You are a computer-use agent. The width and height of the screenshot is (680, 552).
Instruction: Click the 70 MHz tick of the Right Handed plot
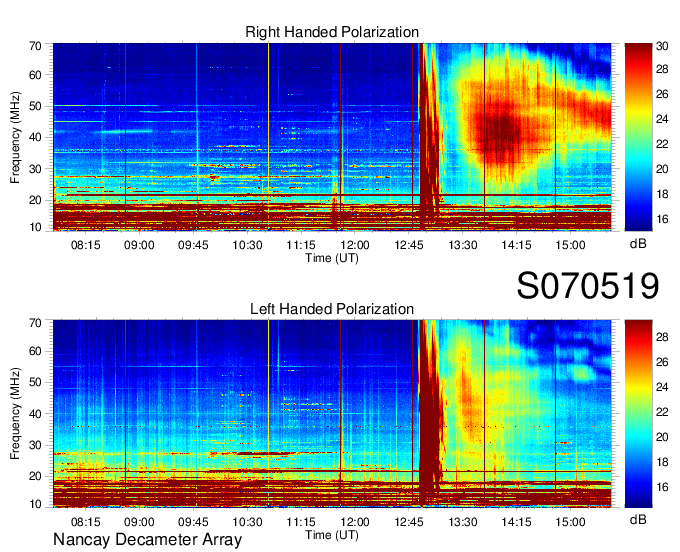35,46
